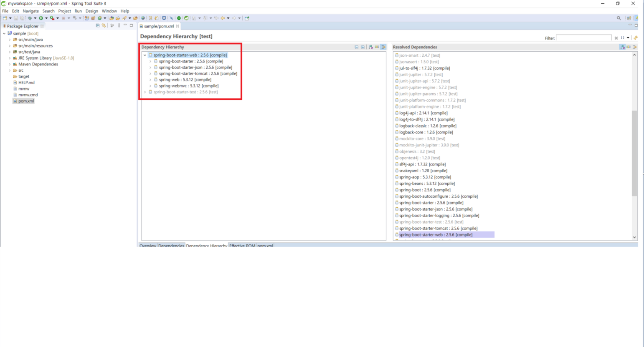This screenshot has height=347, width=644.
Task: Switch to the Dependencies tab
Action: tap(171, 246)
